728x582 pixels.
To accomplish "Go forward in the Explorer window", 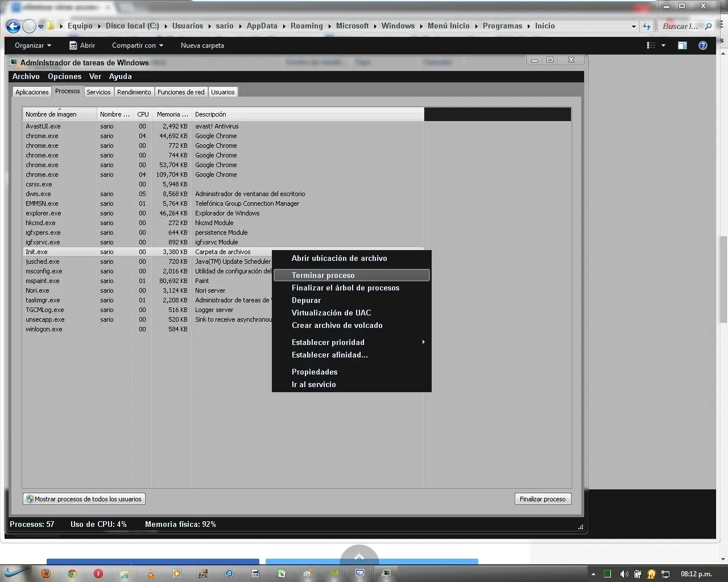I will coord(29,26).
